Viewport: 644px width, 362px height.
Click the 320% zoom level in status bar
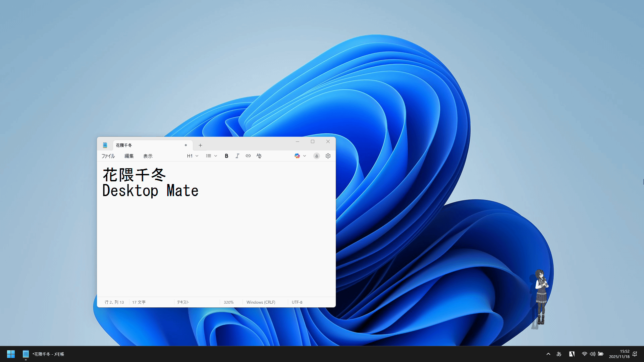click(229, 302)
